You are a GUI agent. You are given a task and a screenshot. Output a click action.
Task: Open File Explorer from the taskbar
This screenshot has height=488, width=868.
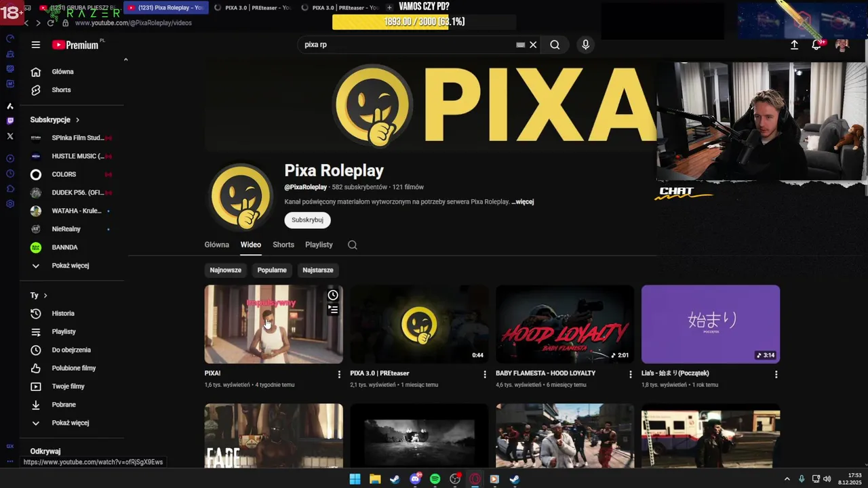pyautogui.click(x=375, y=479)
